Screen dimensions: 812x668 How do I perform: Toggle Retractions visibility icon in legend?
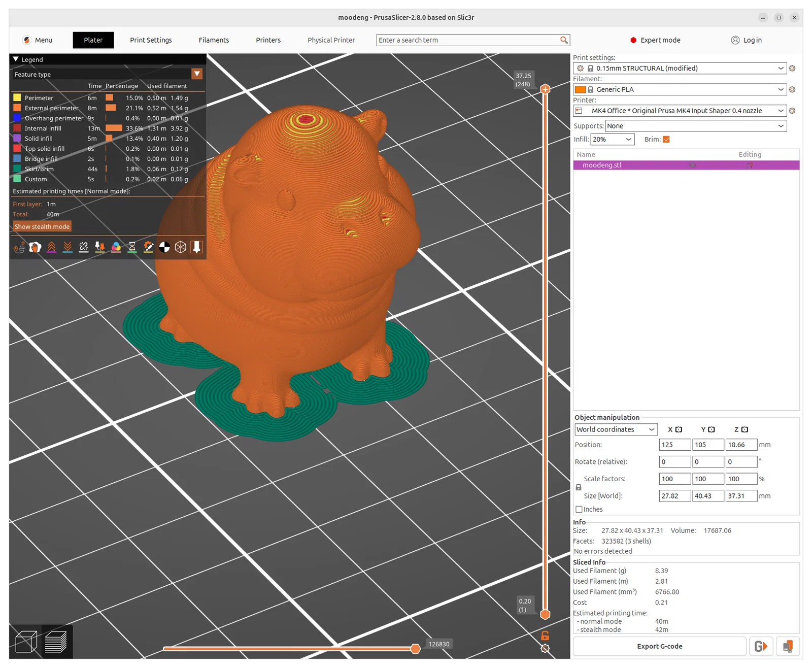pos(51,247)
